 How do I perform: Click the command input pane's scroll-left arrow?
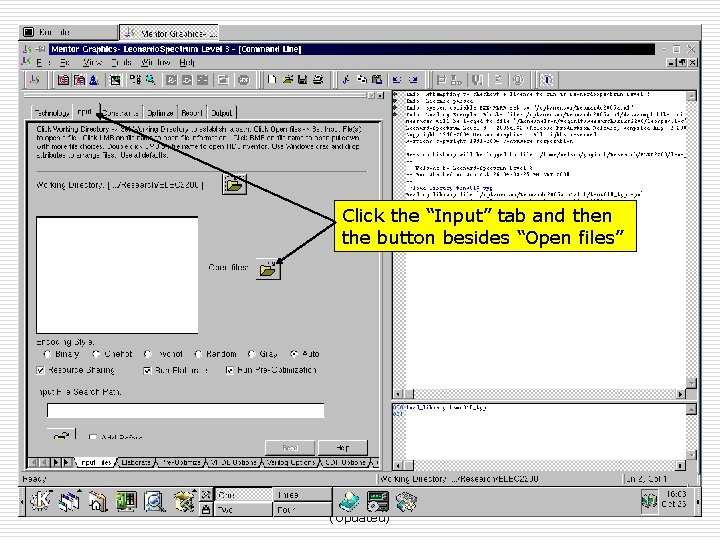click(x=398, y=465)
